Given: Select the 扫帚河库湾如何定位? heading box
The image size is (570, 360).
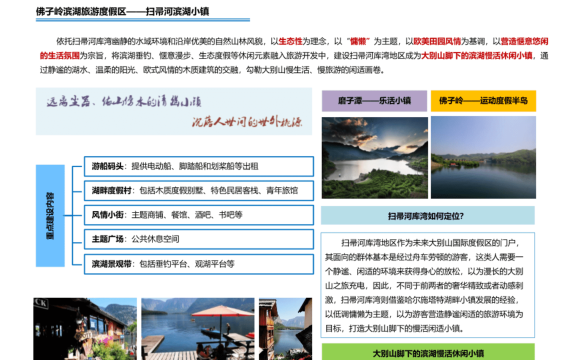Looking at the screenshot, I should coord(428,216).
